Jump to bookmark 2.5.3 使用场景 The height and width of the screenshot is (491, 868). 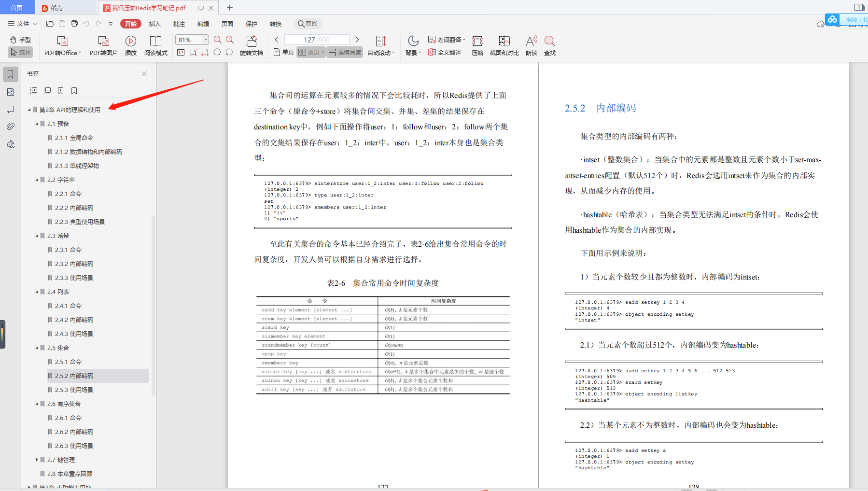(x=74, y=390)
